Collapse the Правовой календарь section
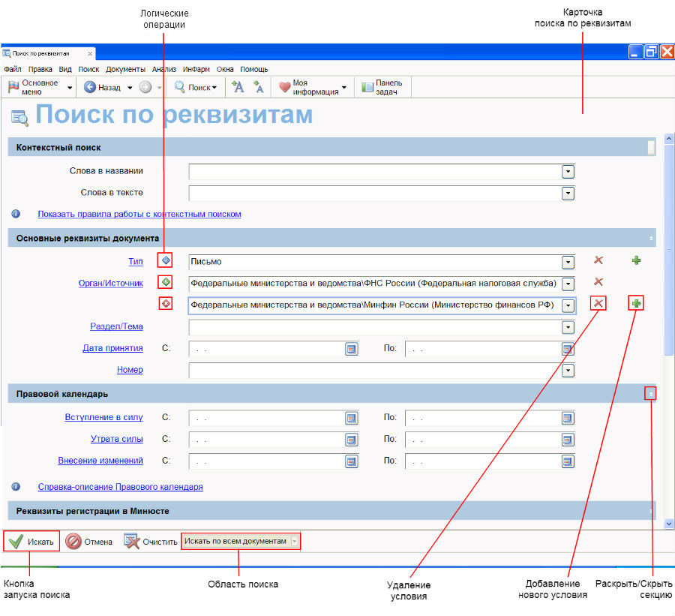Image resolution: width=675 pixels, height=616 pixels. [650, 394]
